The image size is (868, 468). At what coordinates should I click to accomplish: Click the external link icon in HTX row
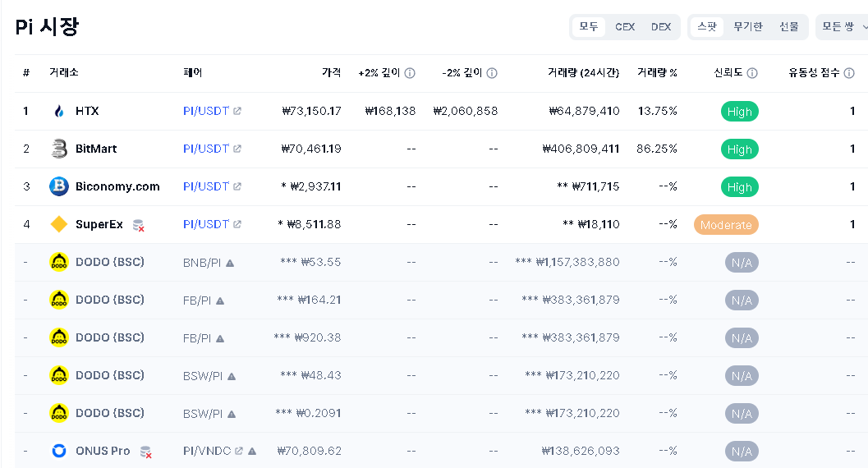pos(237,111)
